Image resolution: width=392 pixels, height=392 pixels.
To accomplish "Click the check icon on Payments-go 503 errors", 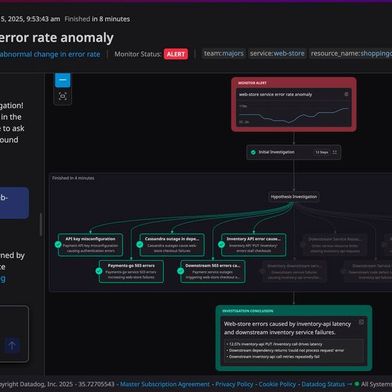I will [99, 271].
